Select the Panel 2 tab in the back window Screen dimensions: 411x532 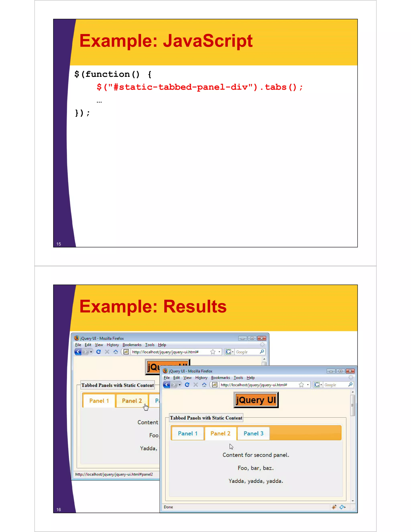click(x=132, y=401)
